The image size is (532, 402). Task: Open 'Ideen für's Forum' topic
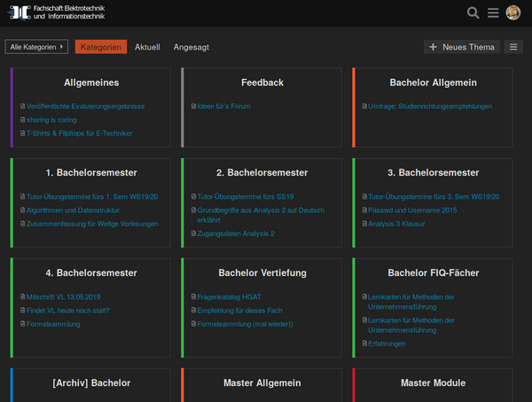(223, 106)
